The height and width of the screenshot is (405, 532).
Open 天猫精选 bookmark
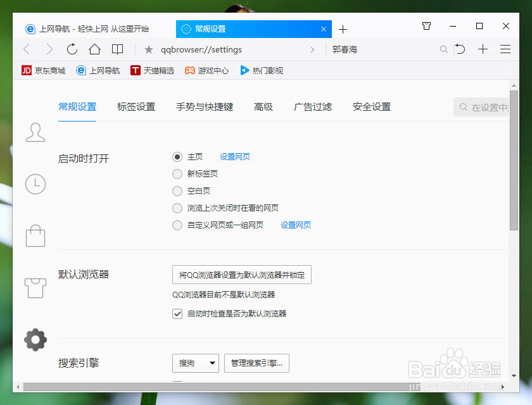click(152, 70)
